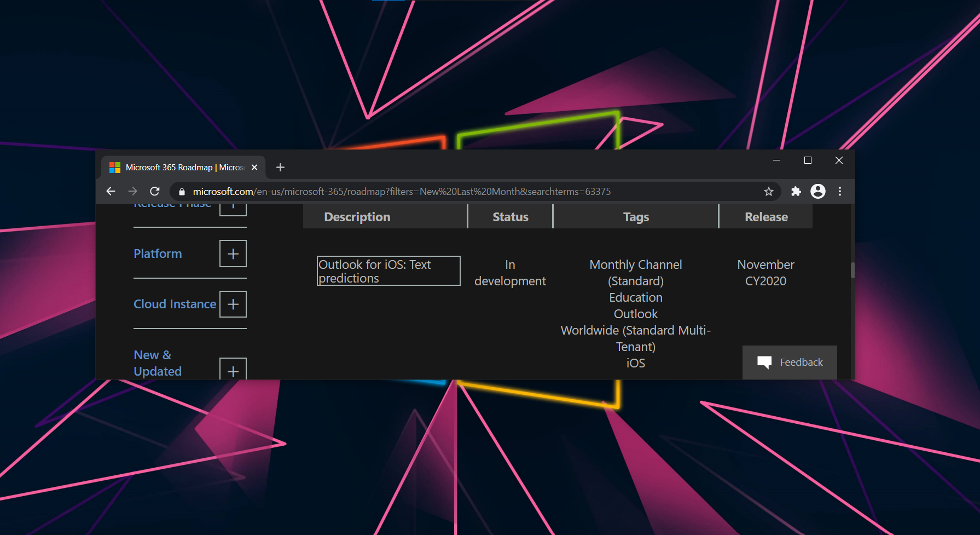Open Chrome's three-dot menu
This screenshot has width=980, height=535.
tap(840, 191)
